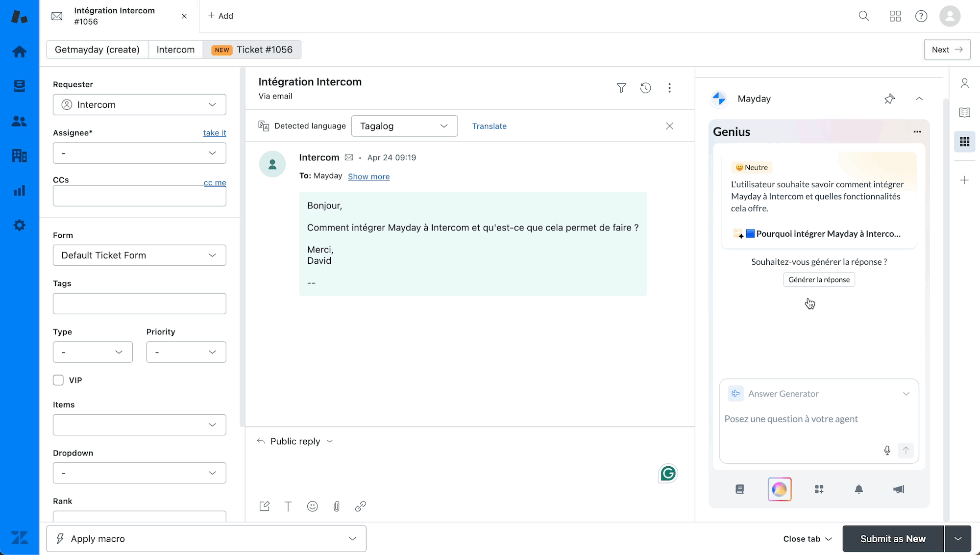Open notifications via the bell icon
Viewport: 980px width, 555px height.
(859, 489)
